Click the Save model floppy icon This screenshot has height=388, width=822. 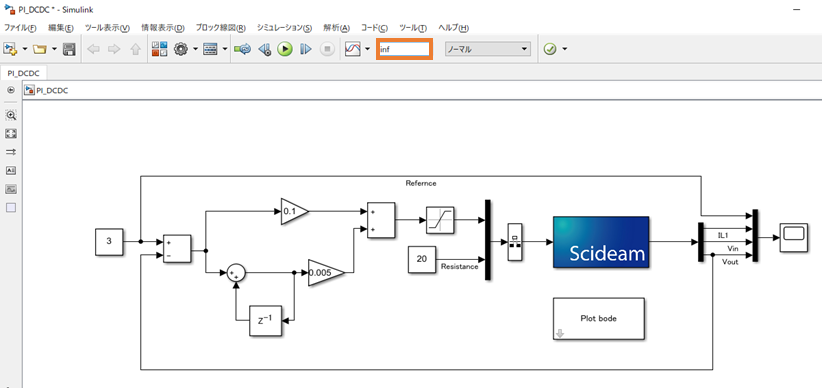(69, 49)
